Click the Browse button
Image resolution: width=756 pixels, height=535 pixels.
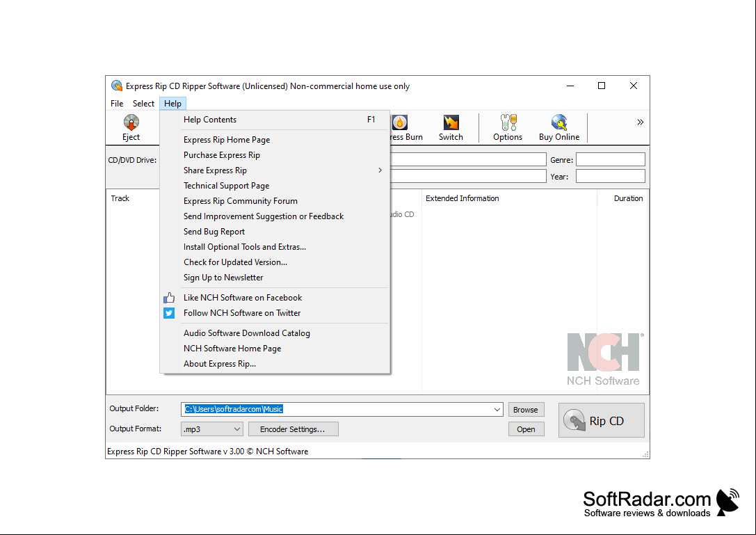click(x=526, y=410)
